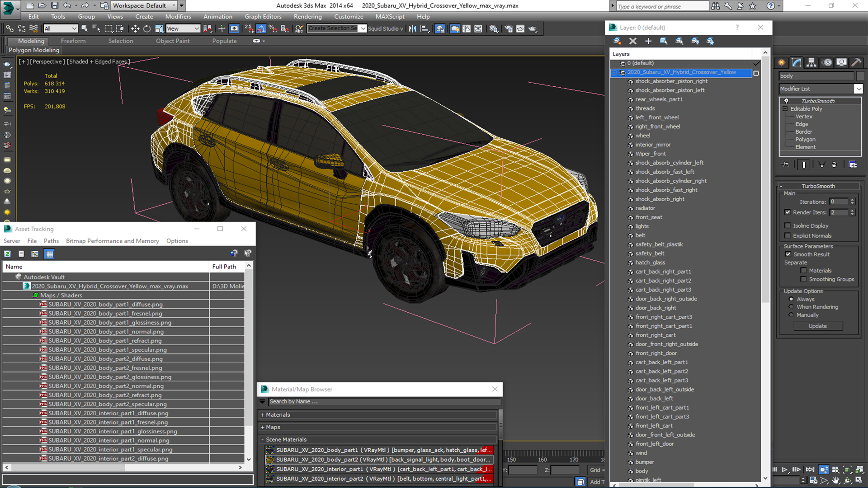Screen dimensions: 868x488
Task: Toggle the Angle Snap tool
Action: [261, 28]
